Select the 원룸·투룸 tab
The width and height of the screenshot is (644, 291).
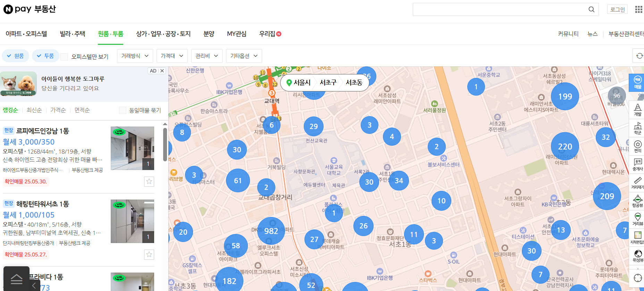point(110,34)
